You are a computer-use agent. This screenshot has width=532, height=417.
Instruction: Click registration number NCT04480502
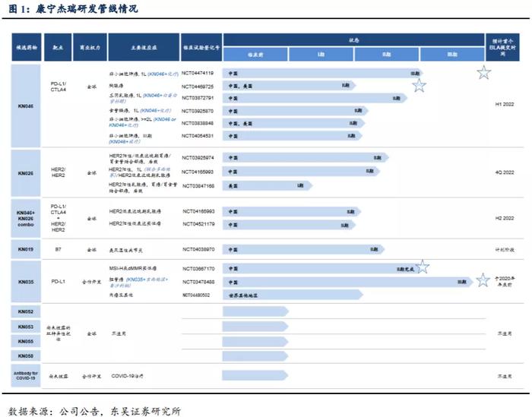point(196,295)
